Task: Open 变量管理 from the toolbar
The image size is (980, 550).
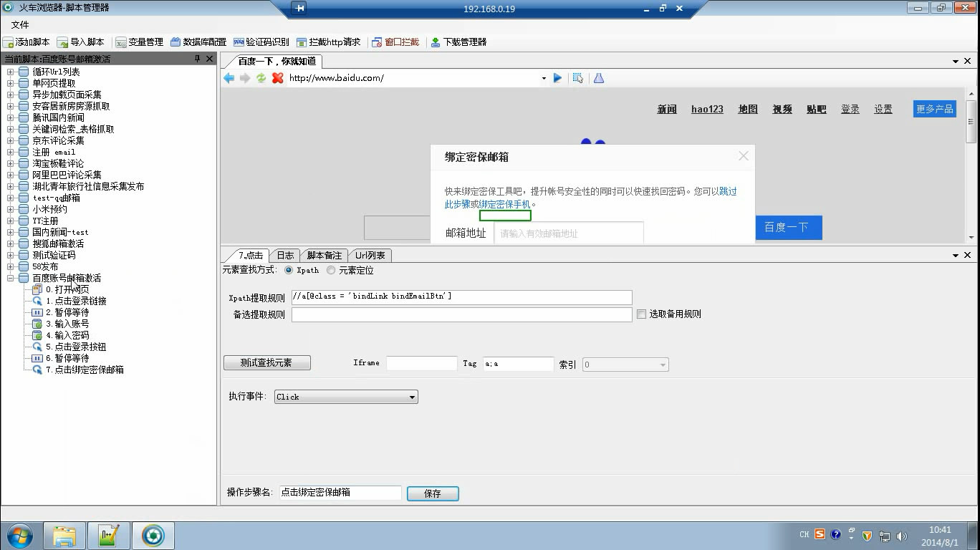Action: [x=139, y=42]
